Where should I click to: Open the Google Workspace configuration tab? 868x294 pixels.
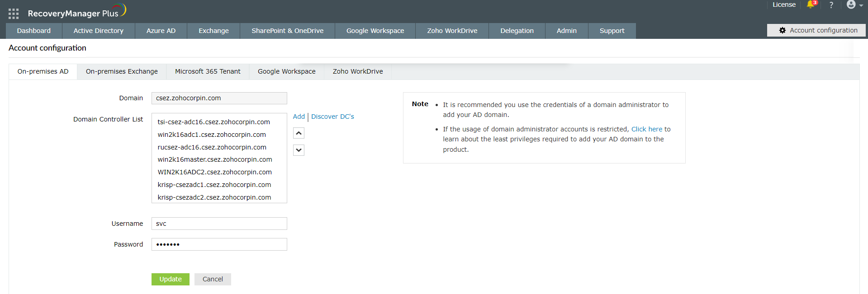coord(286,71)
